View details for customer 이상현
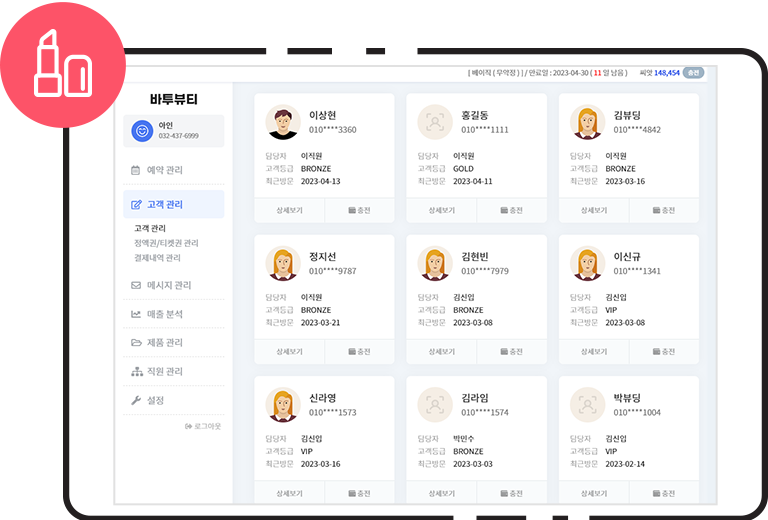This screenshot has height=520, width=768. pyautogui.click(x=289, y=211)
